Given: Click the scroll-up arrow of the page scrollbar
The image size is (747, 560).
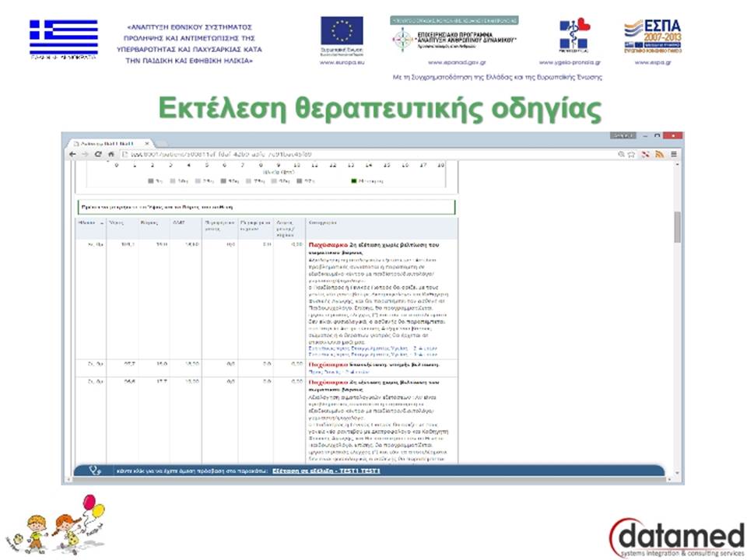Looking at the screenshot, I should pos(678,165).
